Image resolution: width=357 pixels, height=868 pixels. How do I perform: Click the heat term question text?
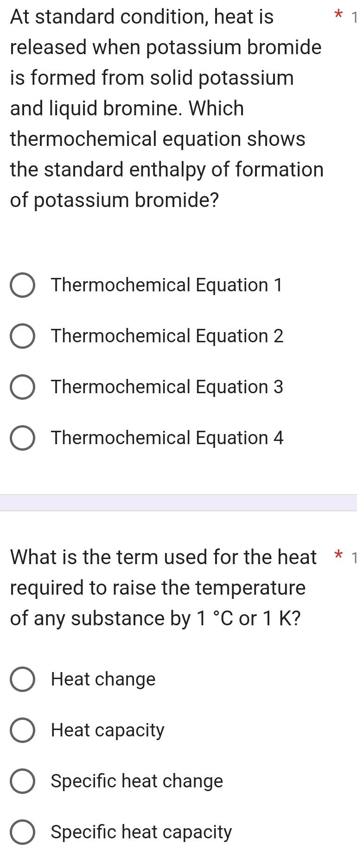tap(158, 588)
